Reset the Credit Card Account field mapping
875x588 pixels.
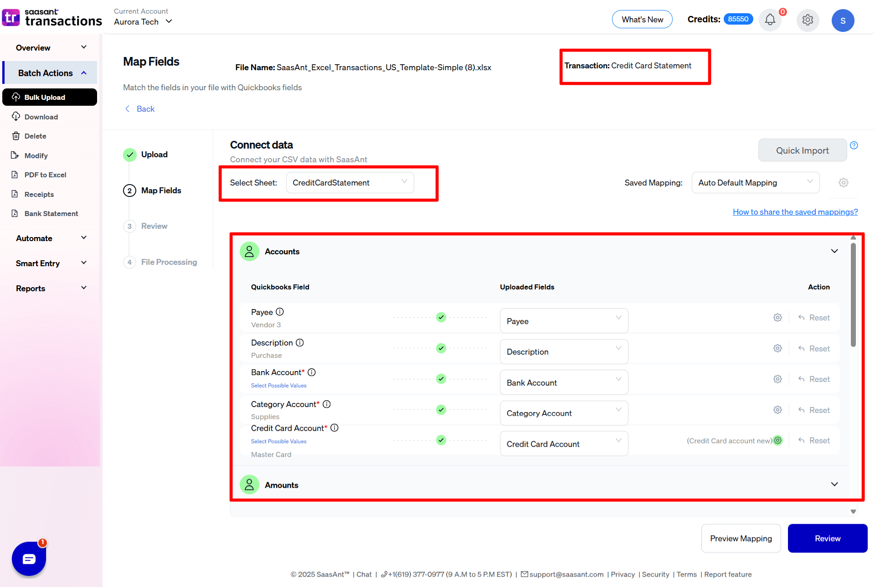pos(814,441)
